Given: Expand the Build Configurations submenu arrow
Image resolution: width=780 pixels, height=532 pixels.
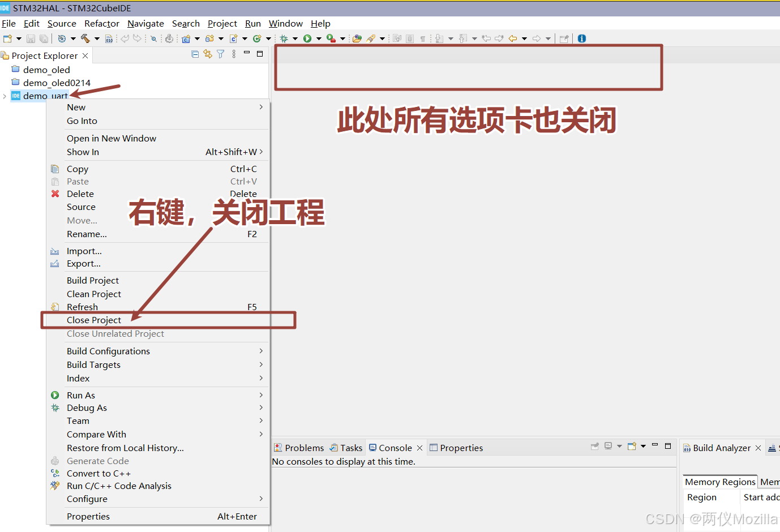Looking at the screenshot, I should pyautogui.click(x=261, y=351).
